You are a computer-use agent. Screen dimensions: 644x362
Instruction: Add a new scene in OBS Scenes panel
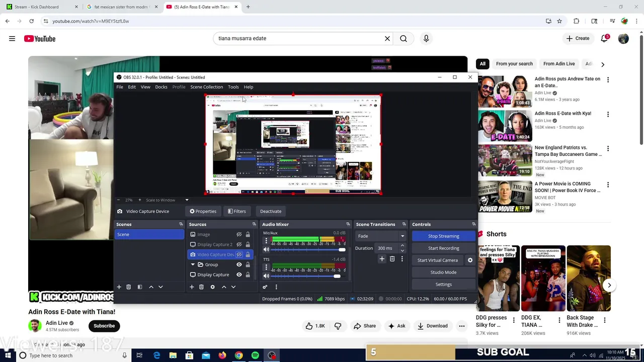[119, 287]
